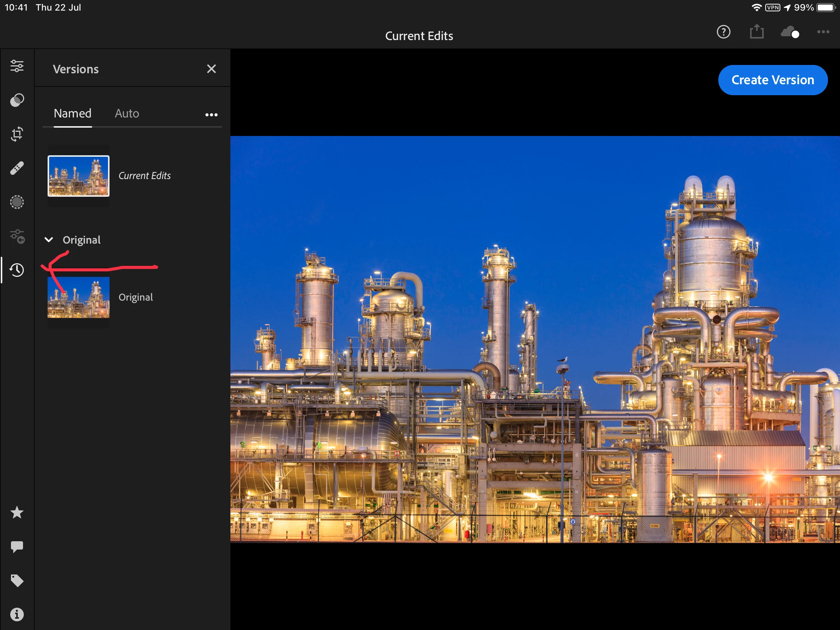Open the keywords tag panel
The height and width of the screenshot is (630, 840).
coord(17,581)
